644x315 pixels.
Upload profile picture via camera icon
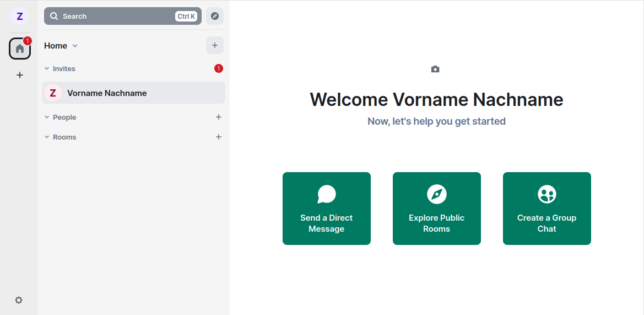coord(435,69)
